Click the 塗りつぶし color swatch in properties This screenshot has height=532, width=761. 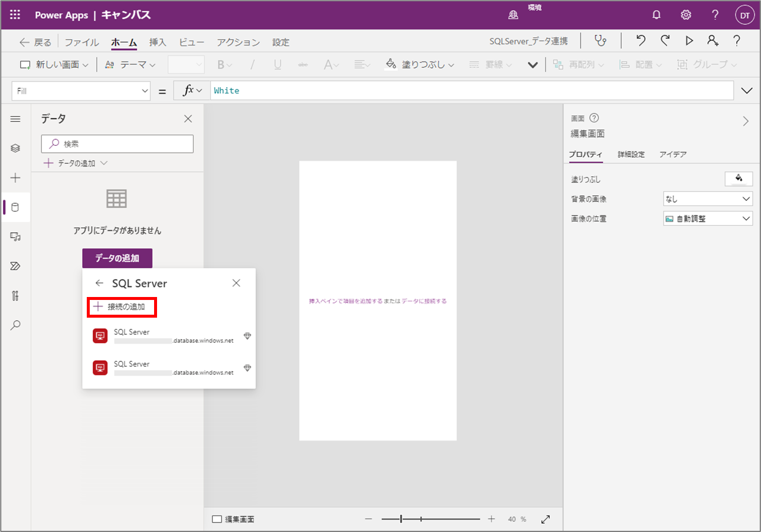click(x=739, y=178)
